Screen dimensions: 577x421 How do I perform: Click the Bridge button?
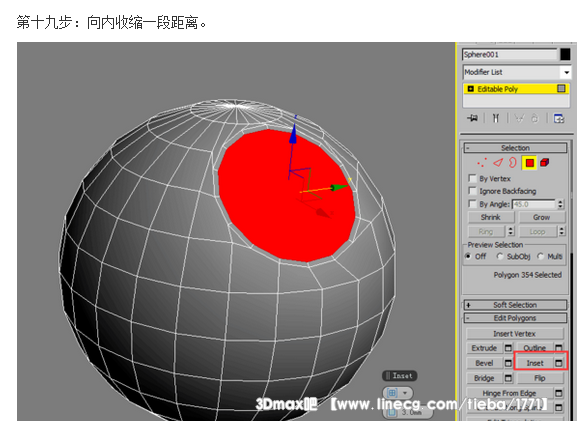pos(484,378)
